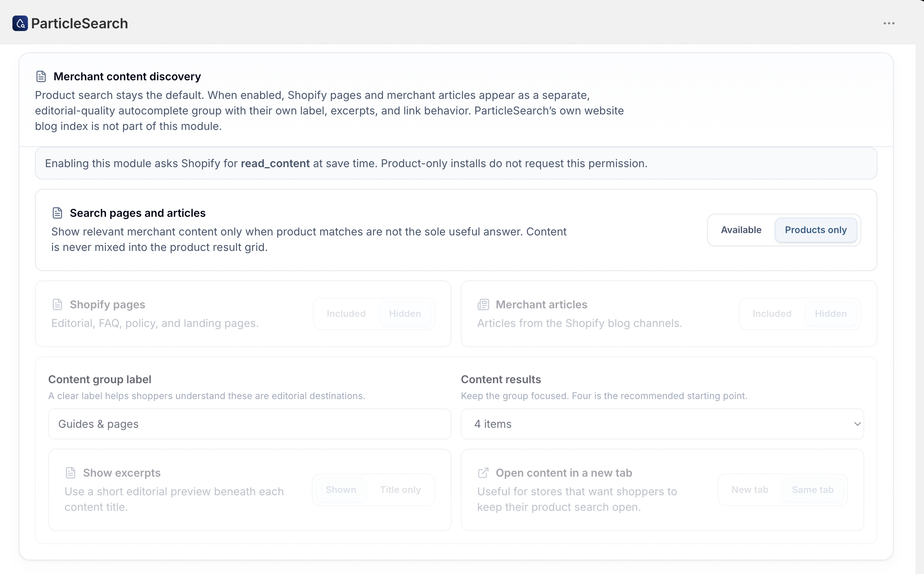Click the Open content in a new tab heading

[x=564, y=473]
